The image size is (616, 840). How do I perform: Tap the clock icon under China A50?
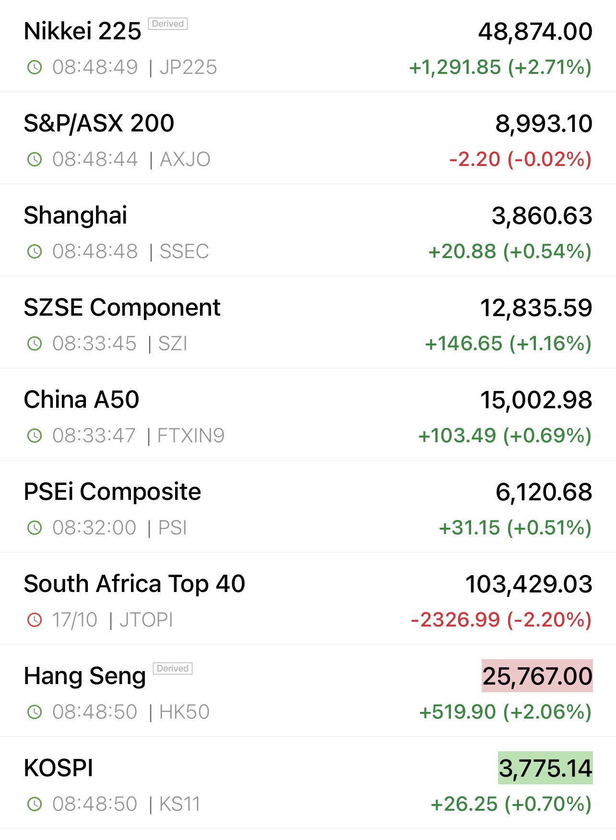point(35,436)
